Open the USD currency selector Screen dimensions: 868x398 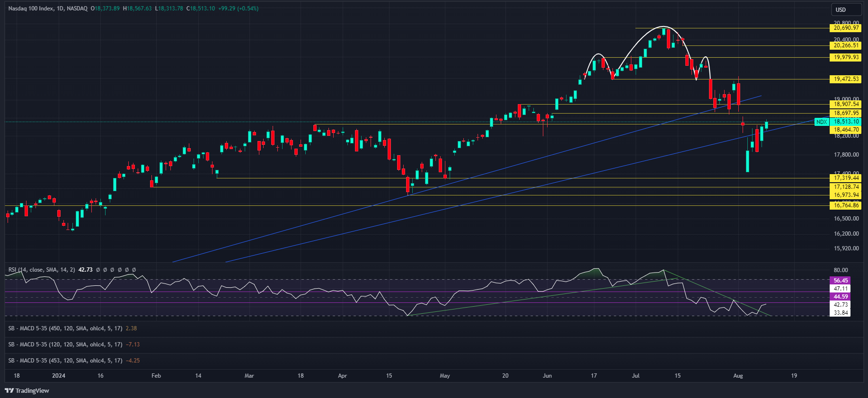point(847,9)
